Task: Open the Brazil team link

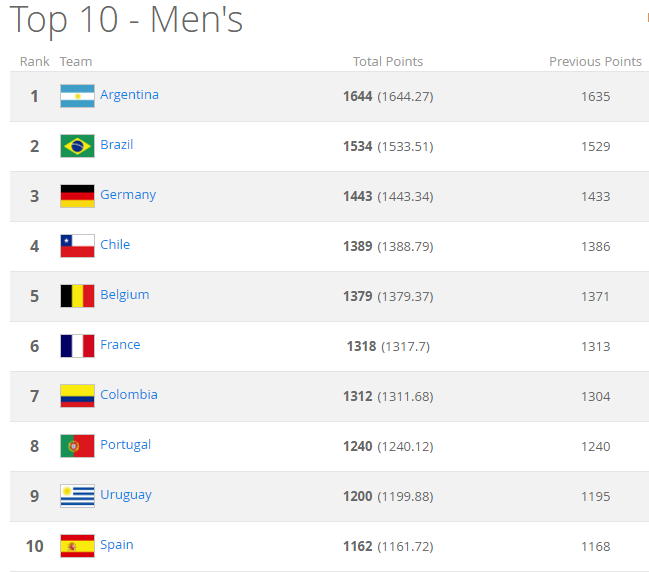Action: [117, 145]
